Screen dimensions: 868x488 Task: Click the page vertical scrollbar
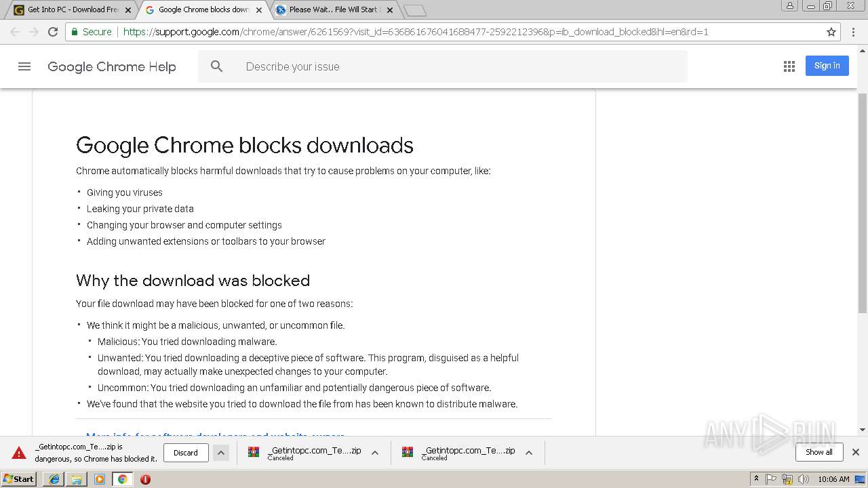pos(863,203)
